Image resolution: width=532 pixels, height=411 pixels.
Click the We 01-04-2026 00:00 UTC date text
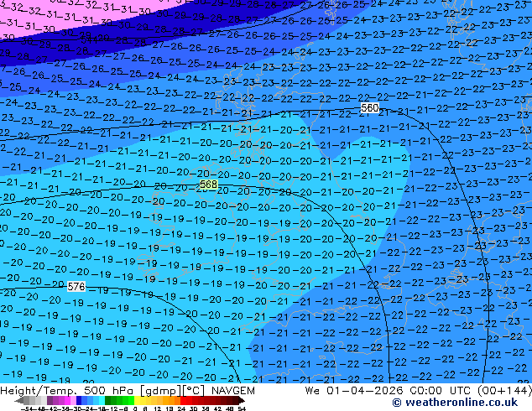[389, 391]
